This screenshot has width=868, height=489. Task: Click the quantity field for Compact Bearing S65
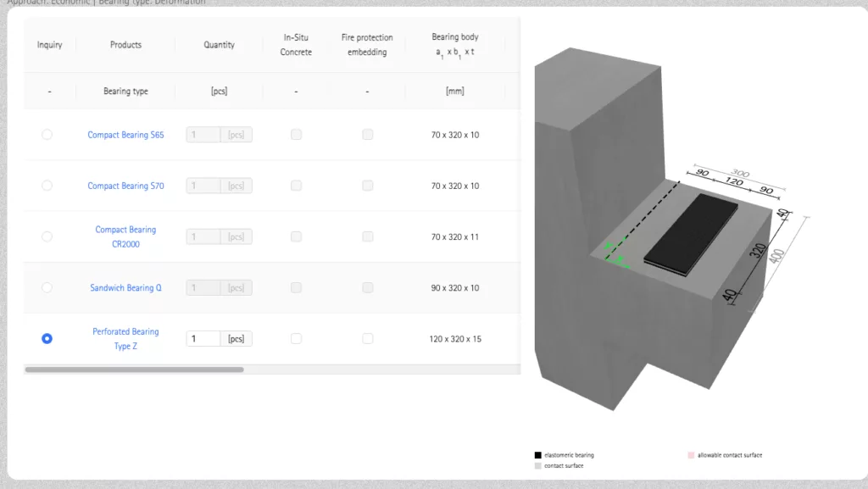click(203, 135)
